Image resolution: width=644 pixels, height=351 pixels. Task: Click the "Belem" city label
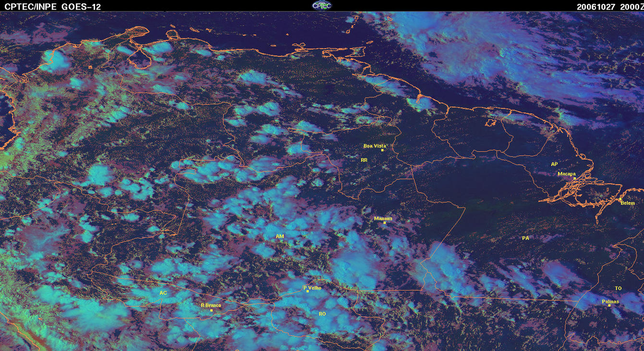click(628, 203)
